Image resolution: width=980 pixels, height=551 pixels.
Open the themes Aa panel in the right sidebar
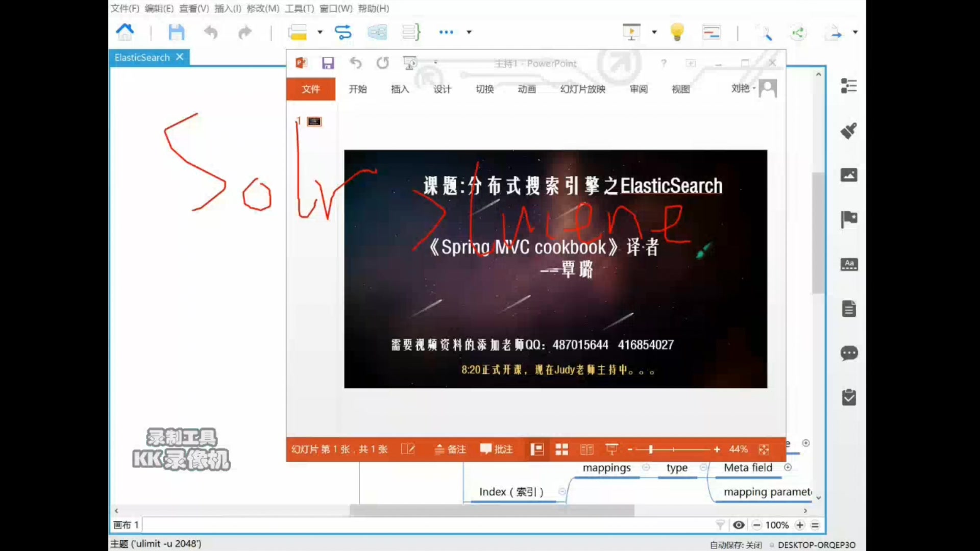tap(849, 264)
